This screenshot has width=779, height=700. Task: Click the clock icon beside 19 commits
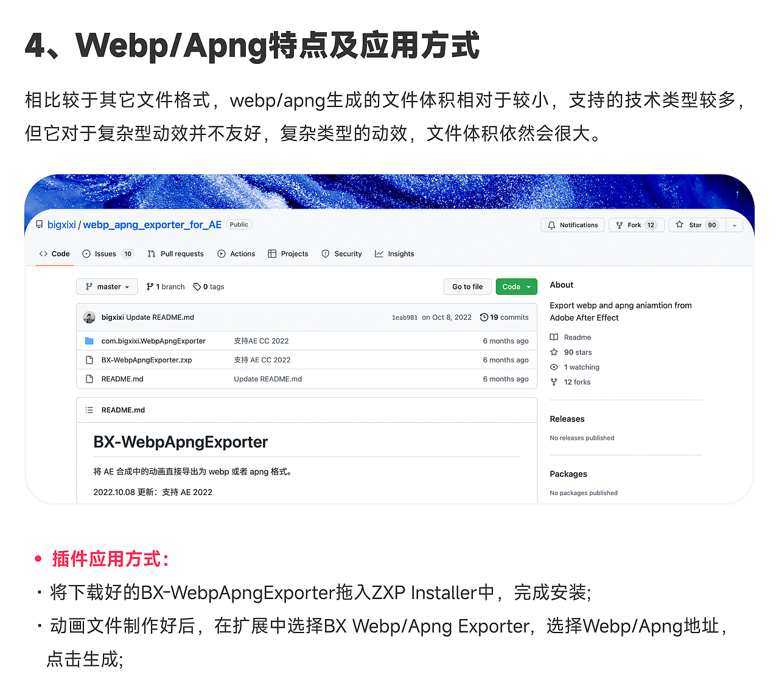click(x=484, y=317)
